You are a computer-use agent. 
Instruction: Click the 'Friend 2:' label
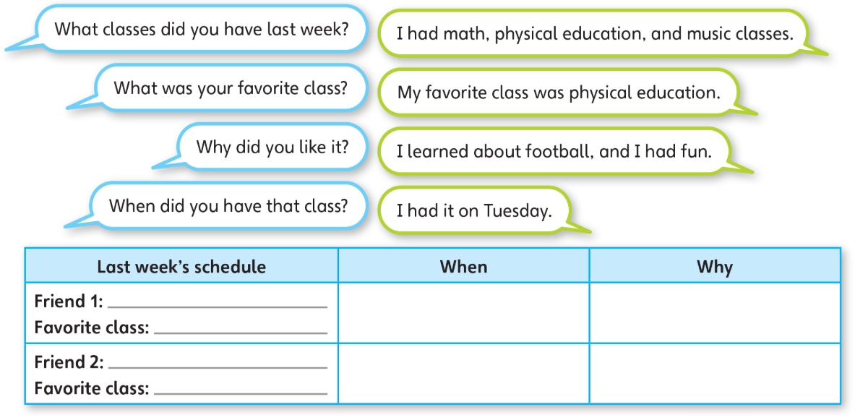click(69, 362)
